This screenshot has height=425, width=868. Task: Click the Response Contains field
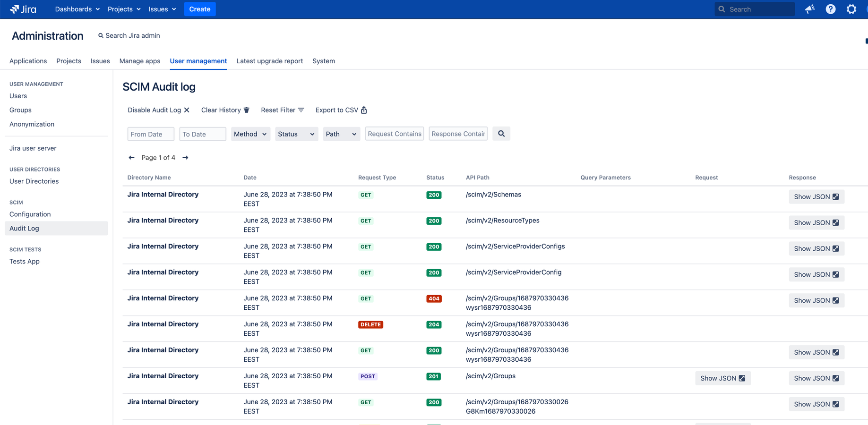coord(458,134)
